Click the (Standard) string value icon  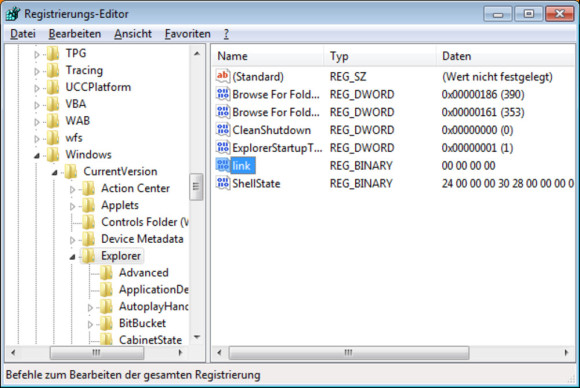pyautogui.click(x=223, y=76)
